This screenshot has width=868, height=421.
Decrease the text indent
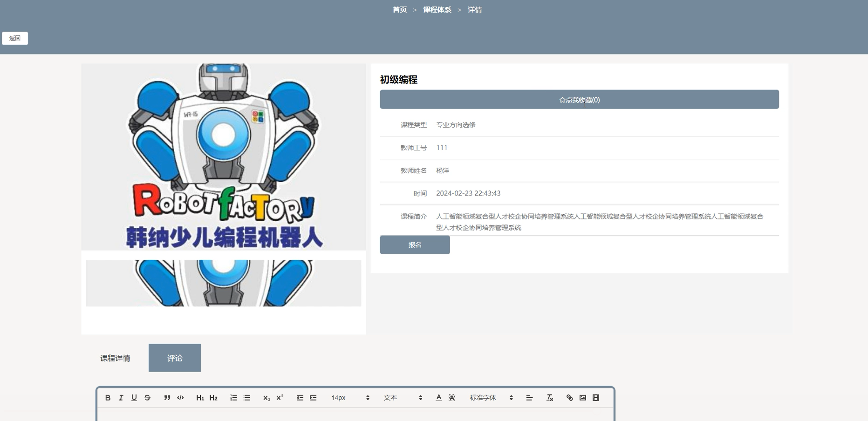point(300,398)
